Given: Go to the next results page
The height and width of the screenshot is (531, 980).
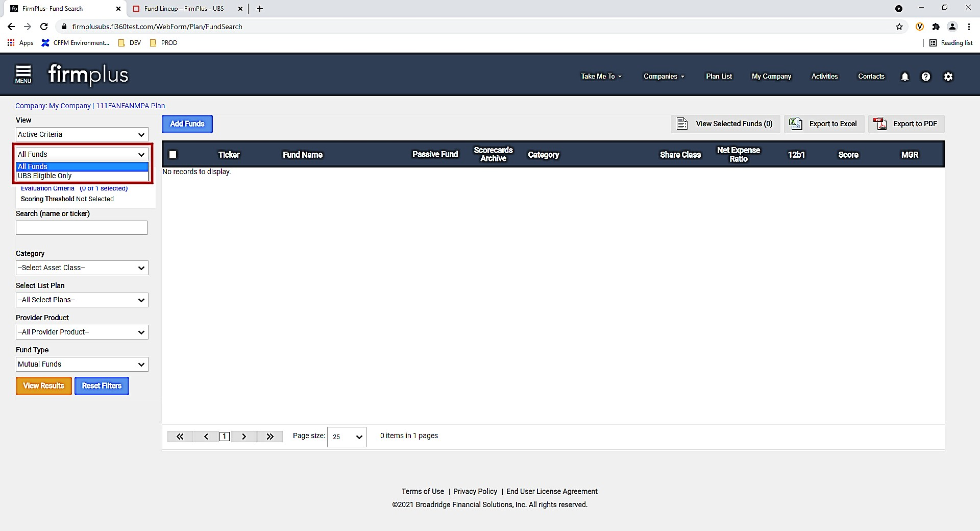Looking at the screenshot, I should click(244, 437).
